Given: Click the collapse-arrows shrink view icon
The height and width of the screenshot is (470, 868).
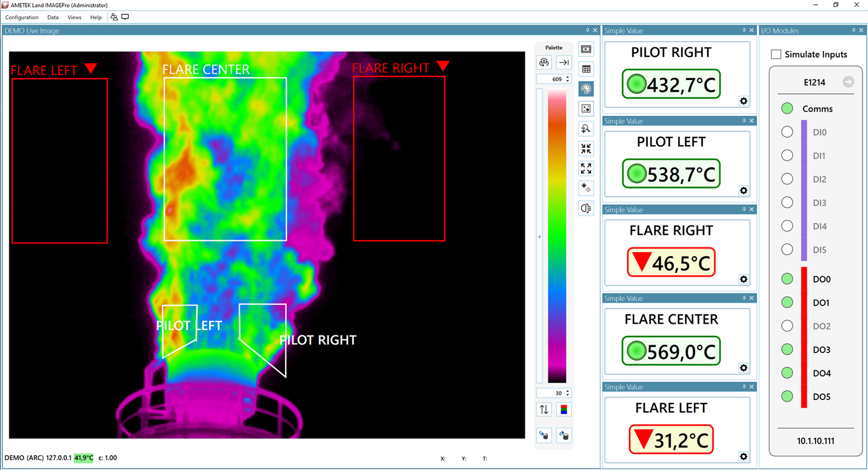Looking at the screenshot, I should tap(586, 149).
